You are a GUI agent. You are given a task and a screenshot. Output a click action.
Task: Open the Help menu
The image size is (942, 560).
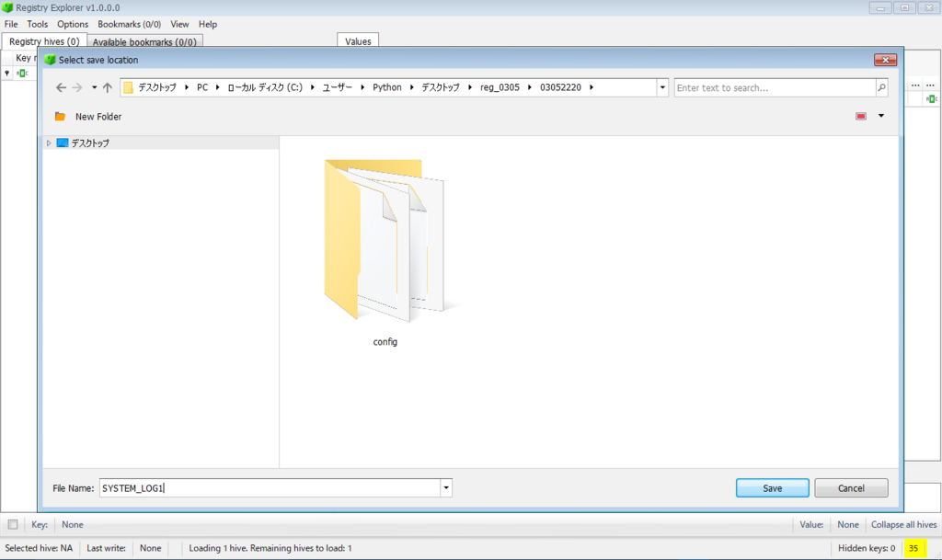coord(208,24)
